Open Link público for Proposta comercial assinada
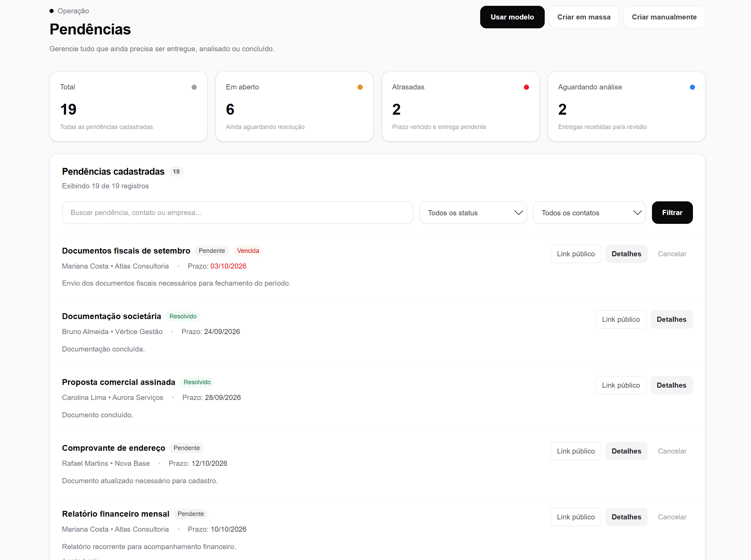The width and height of the screenshot is (751, 560). (621, 385)
